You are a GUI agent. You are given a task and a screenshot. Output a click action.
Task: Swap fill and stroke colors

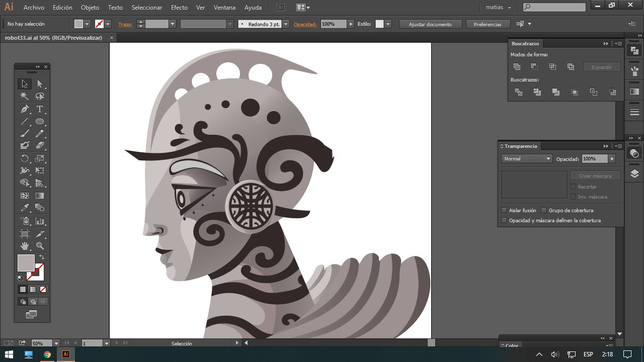(42, 257)
